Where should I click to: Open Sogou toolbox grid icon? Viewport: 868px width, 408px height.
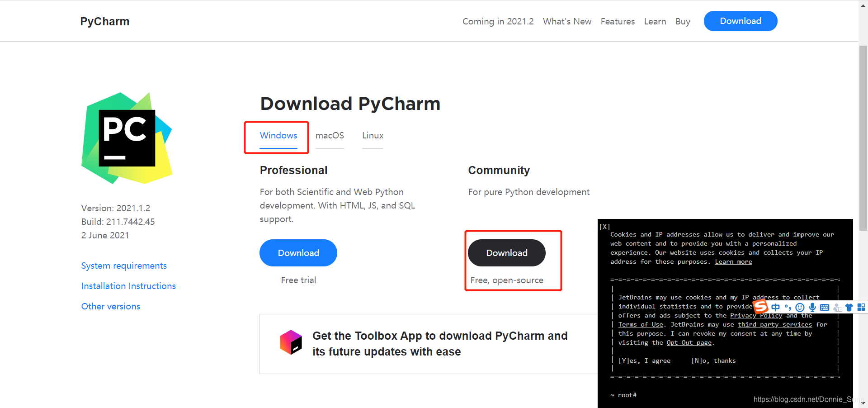861,308
